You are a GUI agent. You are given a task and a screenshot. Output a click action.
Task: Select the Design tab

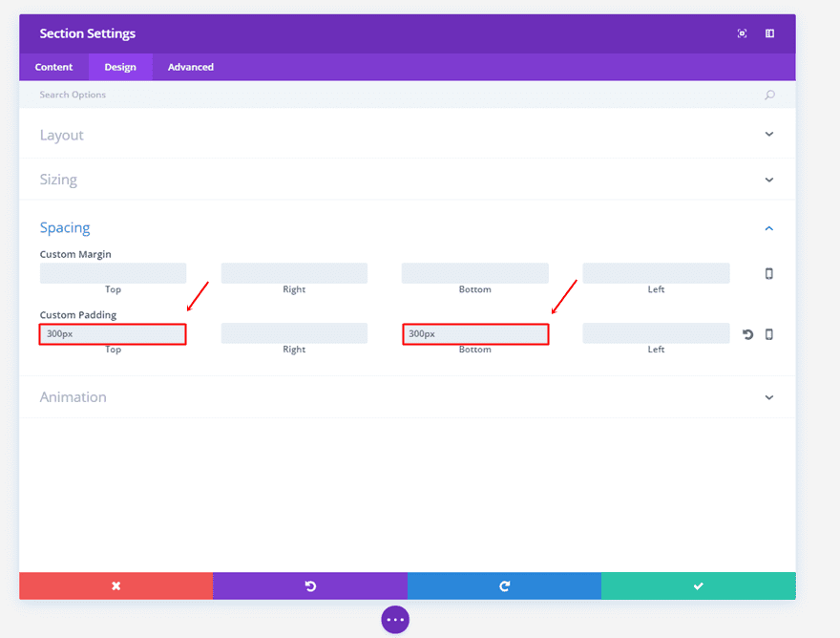pos(120,67)
